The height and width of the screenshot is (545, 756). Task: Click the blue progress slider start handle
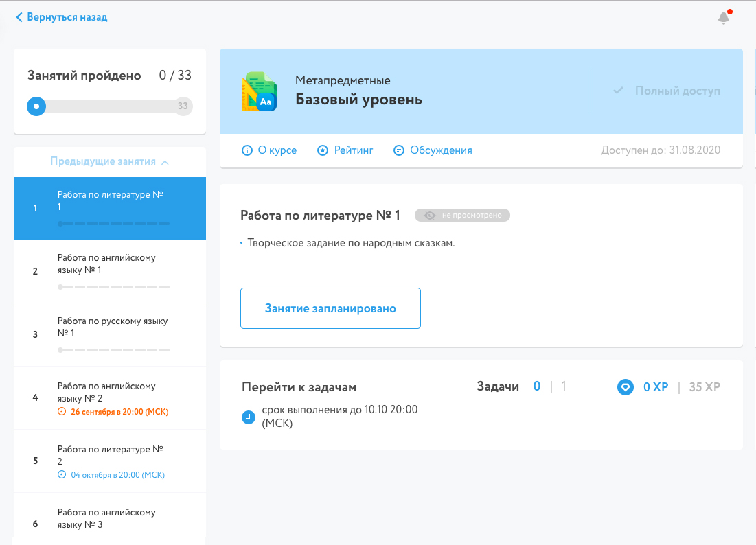[x=36, y=106]
